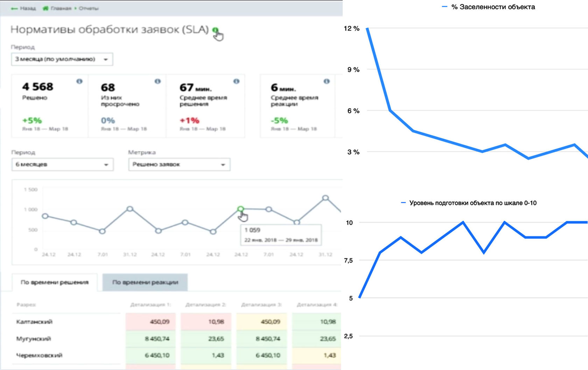588x370 pixels.
Task: Open the '3 месяца (по умолчанию)' period dropdown
Action: 62,59
